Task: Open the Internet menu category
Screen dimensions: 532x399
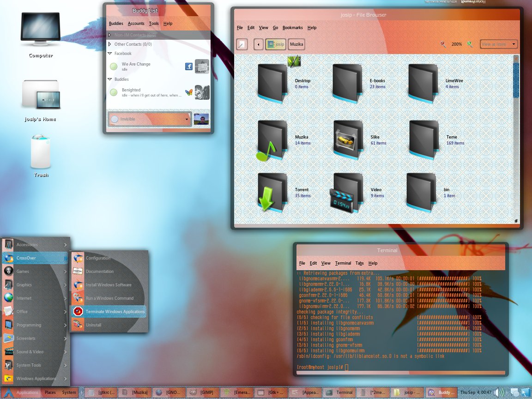Action: point(35,298)
